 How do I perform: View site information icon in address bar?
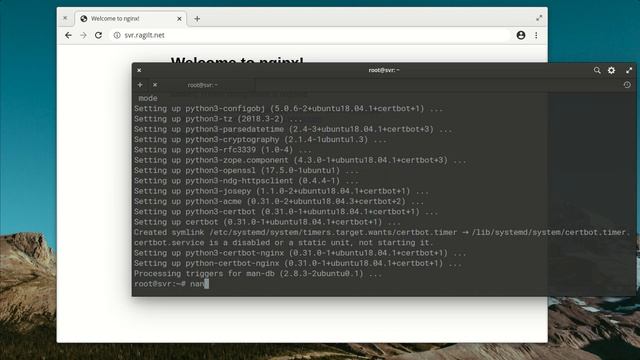click(x=117, y=36)
